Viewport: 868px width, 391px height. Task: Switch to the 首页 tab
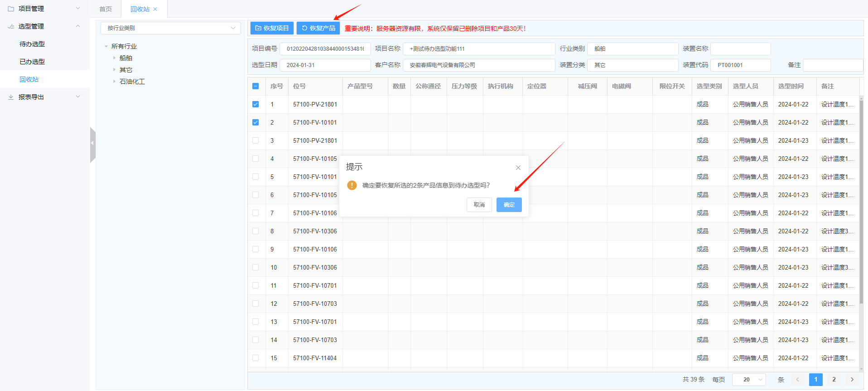coord(106,9)
